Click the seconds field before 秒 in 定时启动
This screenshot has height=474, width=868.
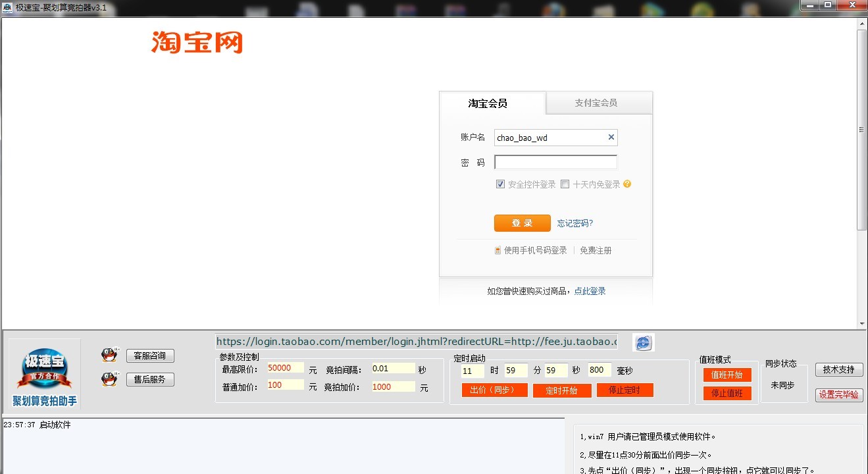556,371
